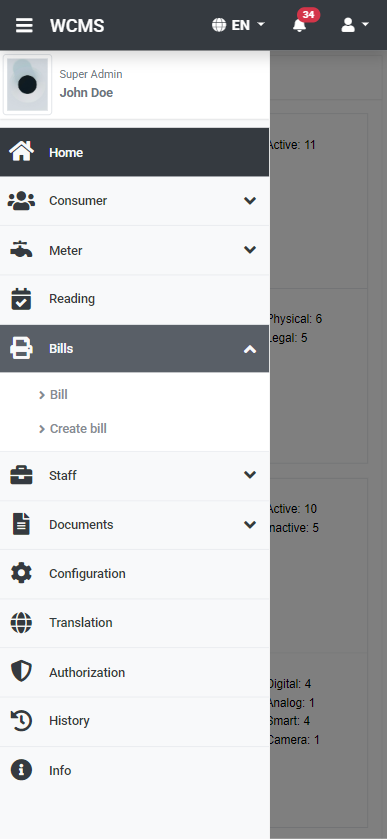Click the globe language icon
This screenshot has width=387, height=839.
[219, 25]
